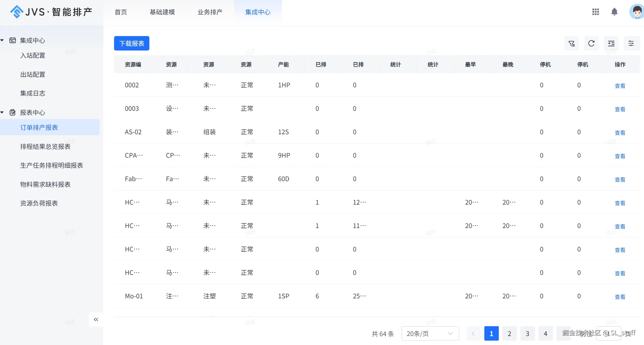Open column settings sliders icon
This screenshot has width=644, height=345.
click(x=631, y=43)
